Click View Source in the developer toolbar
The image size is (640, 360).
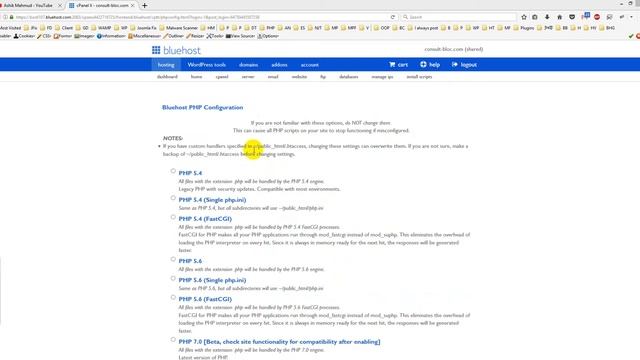(240, 36)
